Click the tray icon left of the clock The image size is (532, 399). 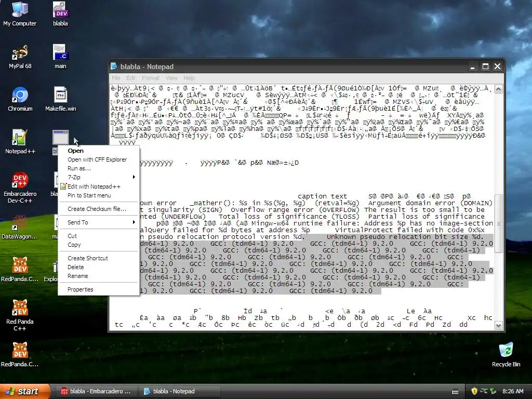tap(493, 391)
